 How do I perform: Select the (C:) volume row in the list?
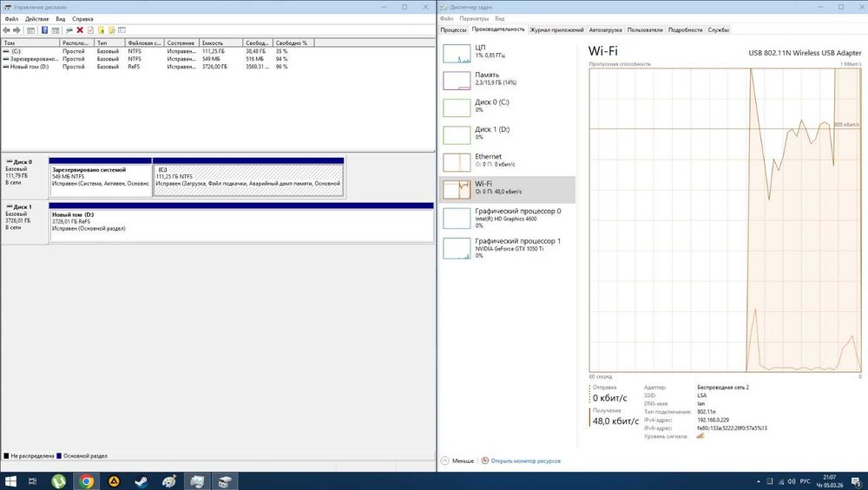point(158,51)
